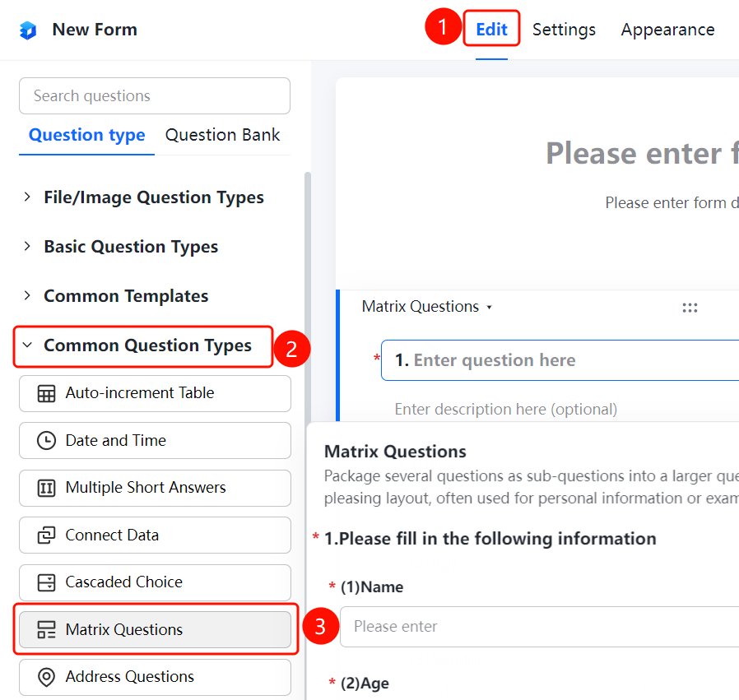Click the blue form app logo

28,30
